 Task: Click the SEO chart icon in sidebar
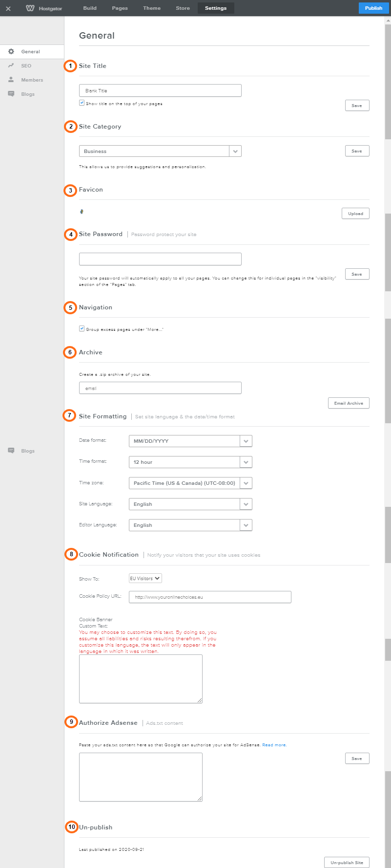click(x=11, y=65)
